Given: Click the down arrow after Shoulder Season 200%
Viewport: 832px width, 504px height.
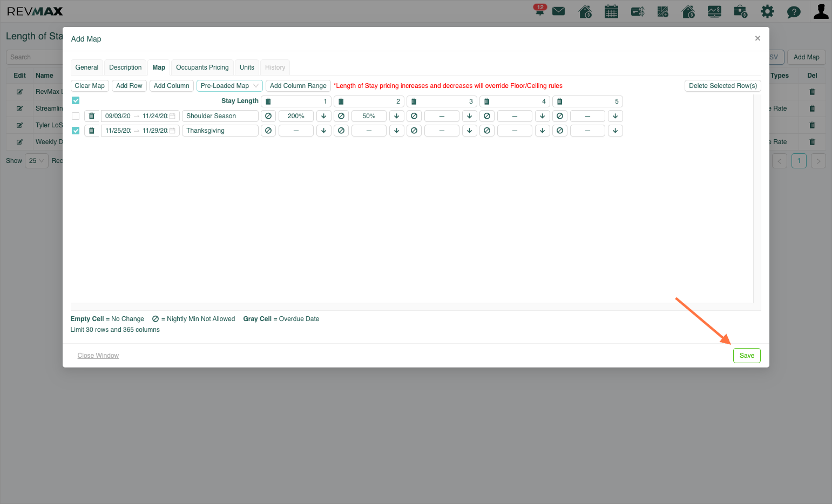Looking at the screenshot, I should 324,116.
